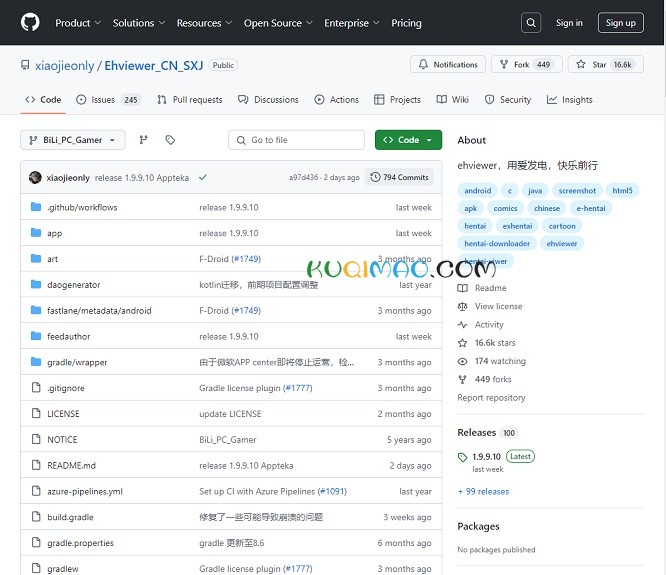Click the repository icon before xiaojieonly

tap(25, 65)
